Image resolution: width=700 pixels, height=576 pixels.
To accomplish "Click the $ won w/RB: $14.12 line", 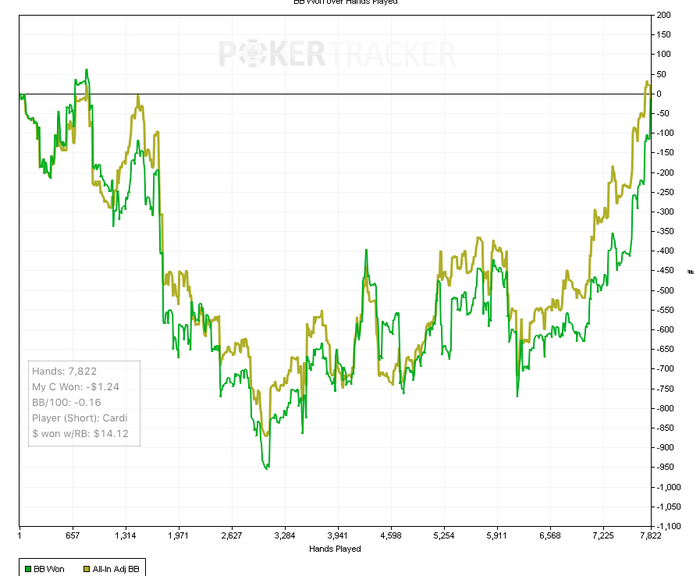I will 80,434.
